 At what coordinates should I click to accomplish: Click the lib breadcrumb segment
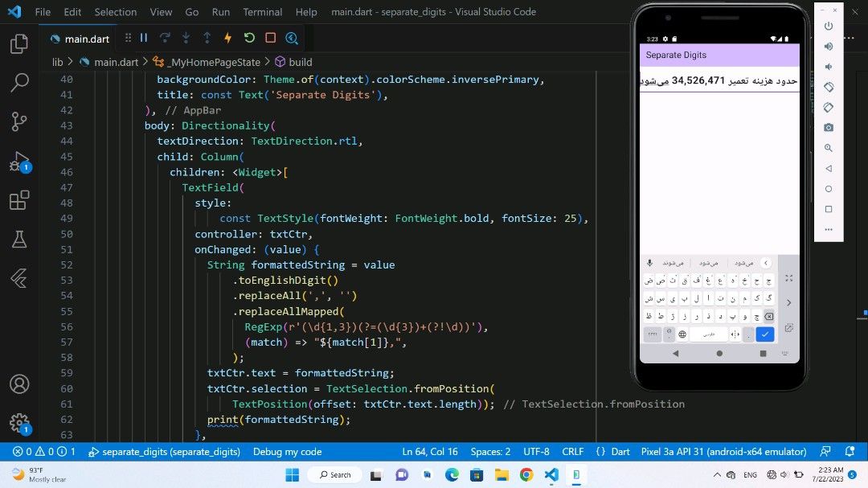pos(58,62)
